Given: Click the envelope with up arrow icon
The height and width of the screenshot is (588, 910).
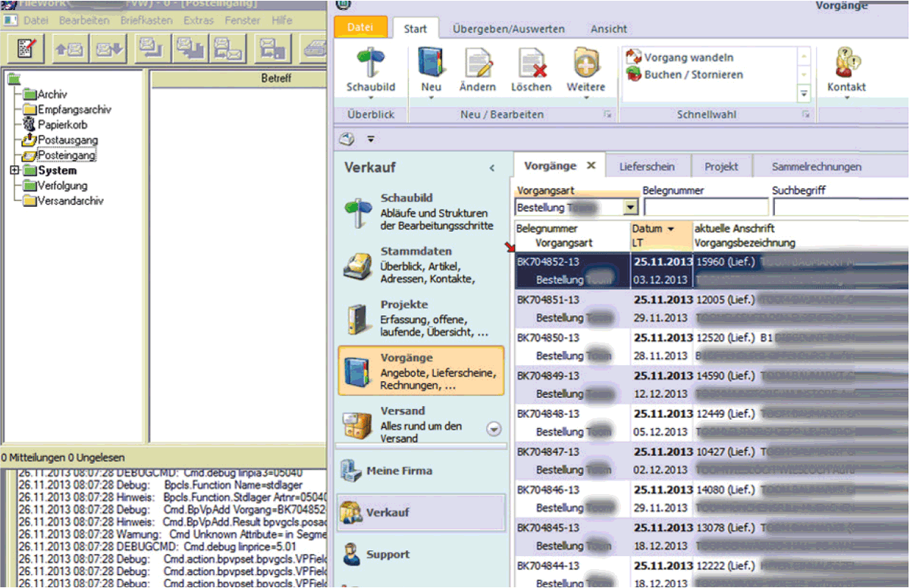Looking at the screenshot, I should 70,48.
